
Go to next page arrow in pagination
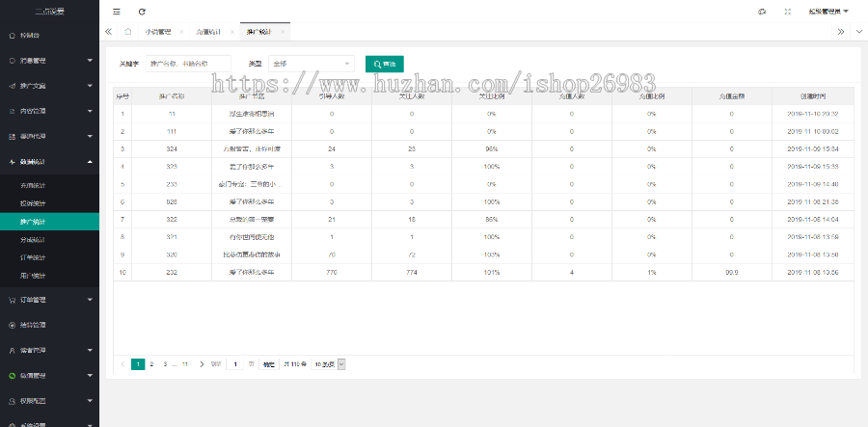[202, 364]
